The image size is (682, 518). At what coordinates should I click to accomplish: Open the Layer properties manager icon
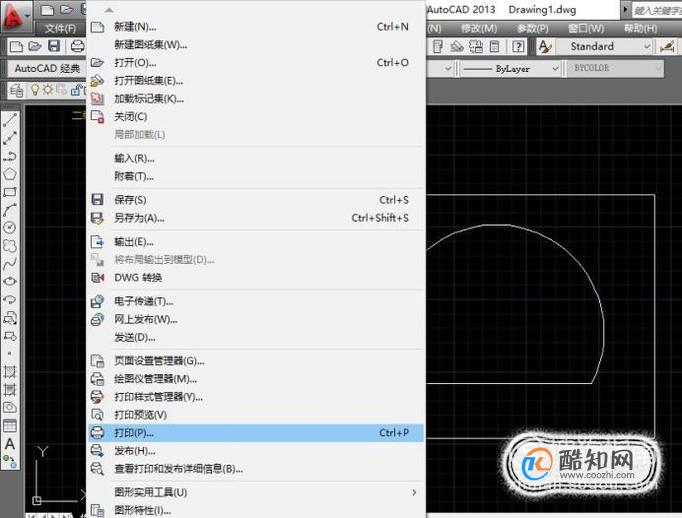(17, 90)
